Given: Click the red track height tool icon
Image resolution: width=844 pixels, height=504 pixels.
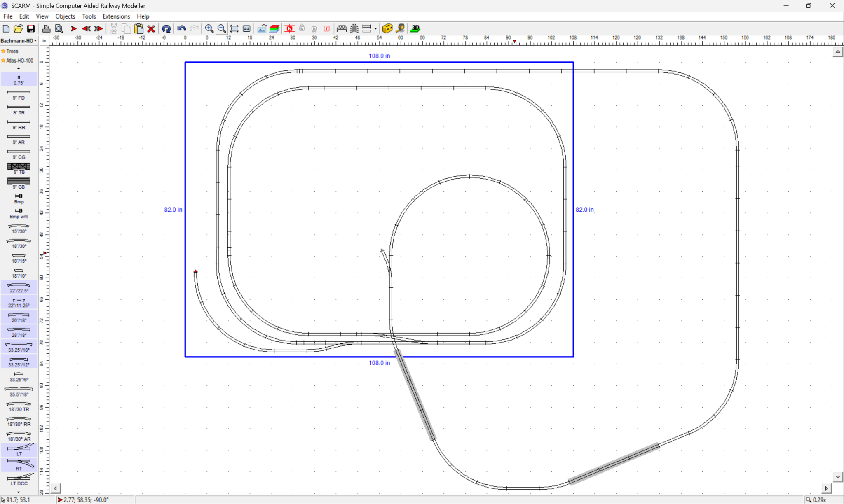Looking at the screenshot, I should [x=289, y=28].
